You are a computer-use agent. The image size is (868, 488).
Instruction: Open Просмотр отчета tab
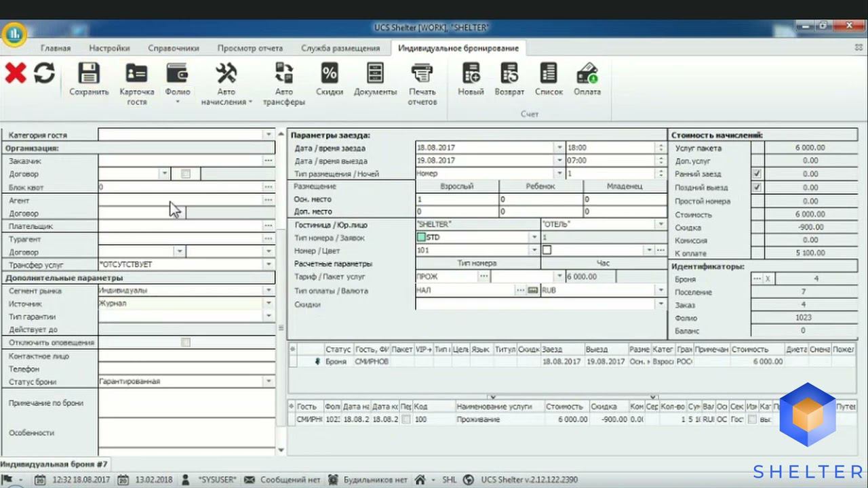pyautogui.click(x=250, y=48)
